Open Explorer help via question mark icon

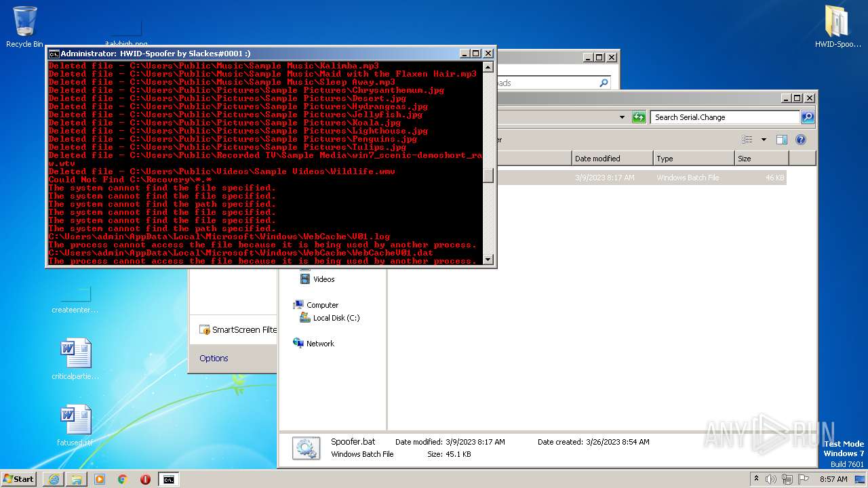point(800,140)
